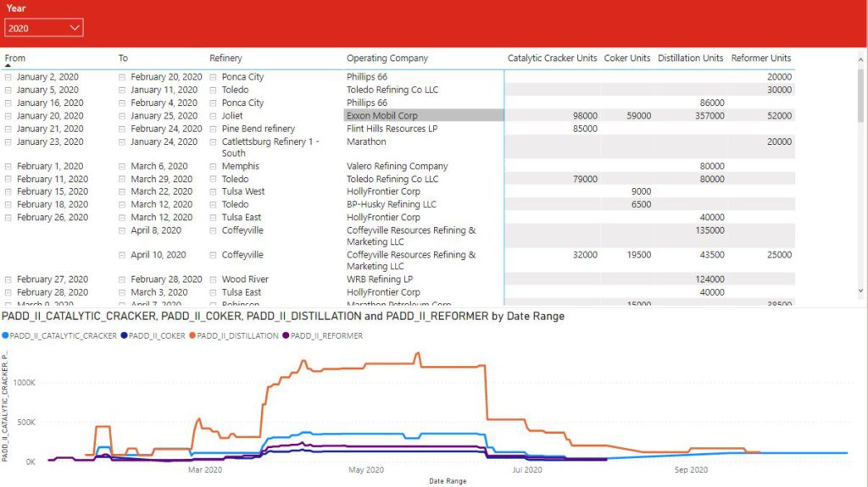Select the Flint Hills Resources LP cell
This screenshot has height=487, width=868.
[x=392, y=129]
